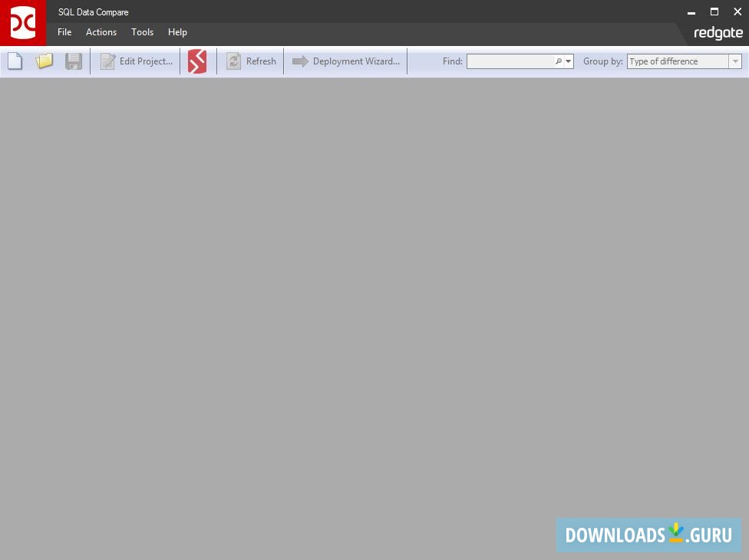Open the Tools menu
Image resolution: width=749 pixels, height=560 pixels.
[x=142, y=32]
